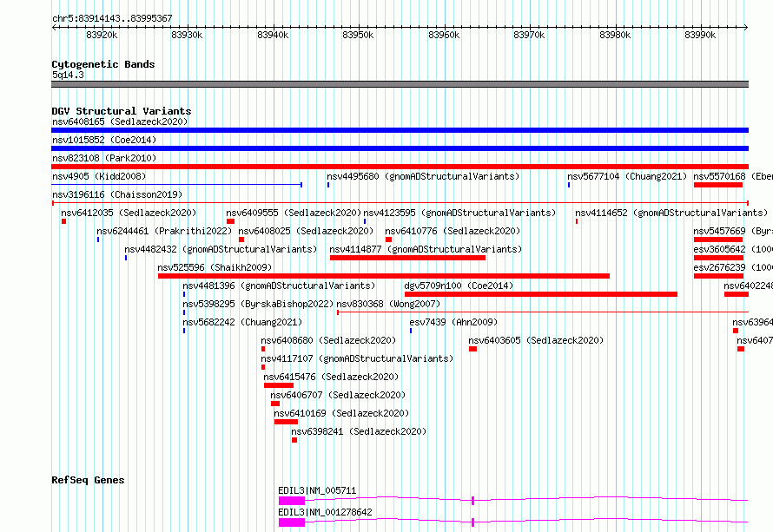Open the EDIL3|NM_005711 gene label
Viewport: 773px width, 532px height.
(x=317, y=490)
